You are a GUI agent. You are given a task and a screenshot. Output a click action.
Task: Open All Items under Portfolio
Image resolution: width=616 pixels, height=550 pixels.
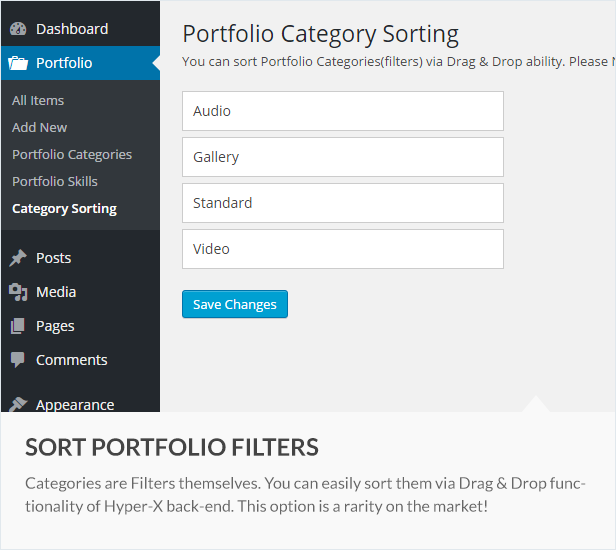(x=38, y=100)
